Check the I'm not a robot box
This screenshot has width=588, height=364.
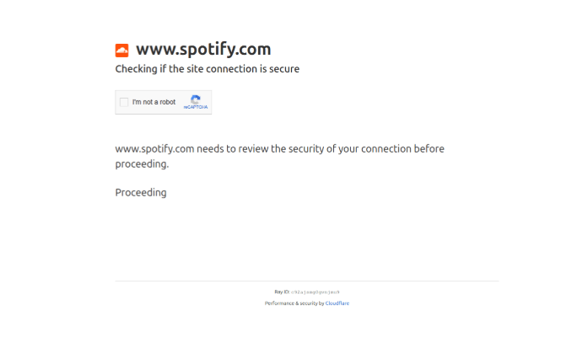tap(124, 102)
